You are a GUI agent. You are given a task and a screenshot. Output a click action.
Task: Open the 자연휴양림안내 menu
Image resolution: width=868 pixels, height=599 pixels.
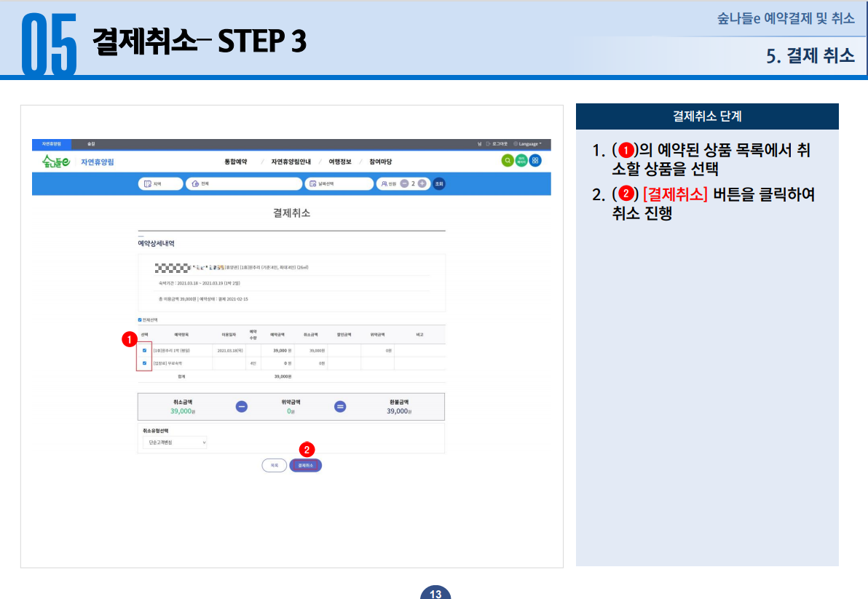click(x=291, y=162)
